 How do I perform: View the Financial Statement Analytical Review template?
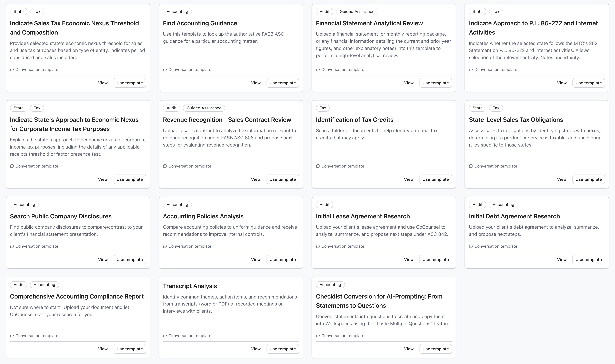tap(409, 83)
